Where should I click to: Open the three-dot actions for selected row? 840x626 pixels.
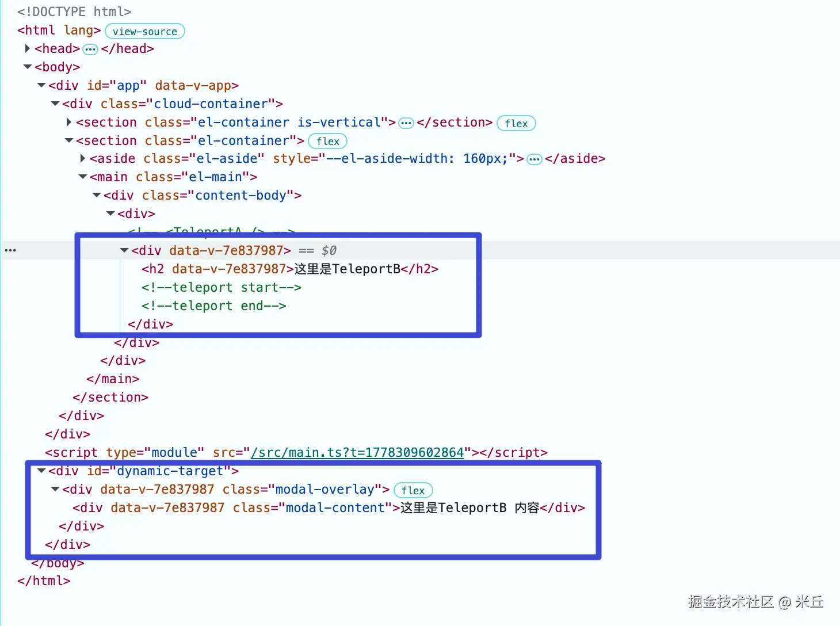10,250
